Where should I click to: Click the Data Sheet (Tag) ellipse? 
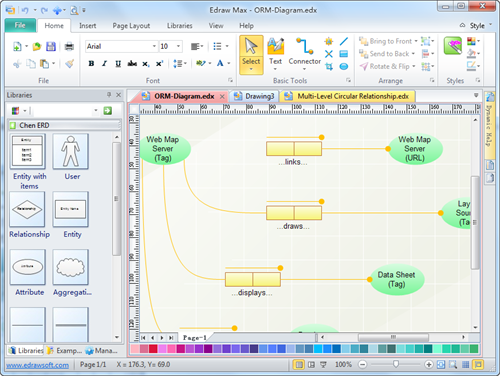(396, 280)
